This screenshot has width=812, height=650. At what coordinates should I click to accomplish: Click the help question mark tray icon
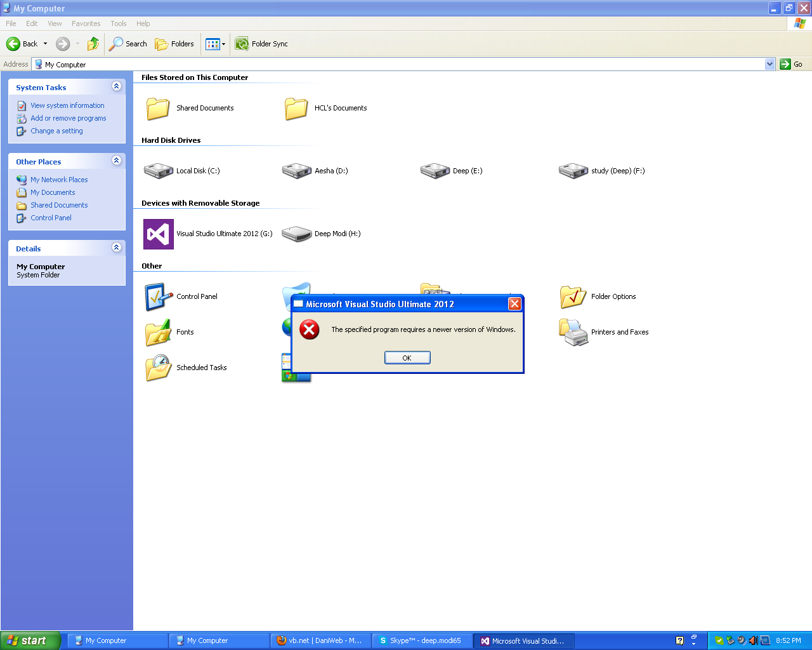tap(680, 640)
